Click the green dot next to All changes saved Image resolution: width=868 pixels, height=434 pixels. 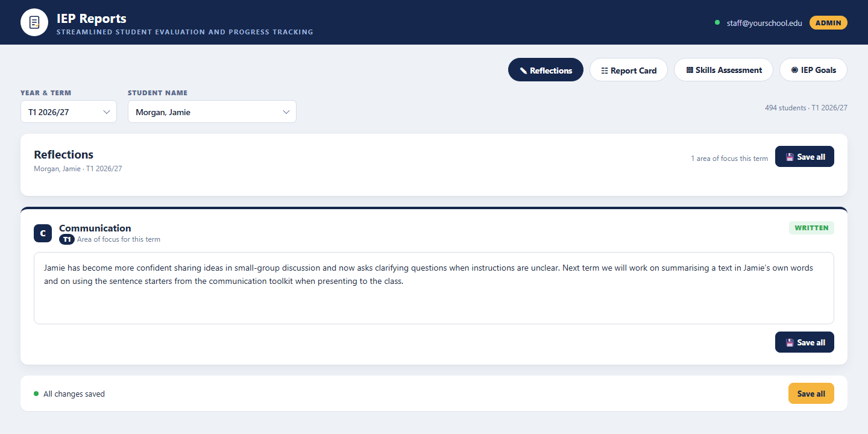coord(36,394)
